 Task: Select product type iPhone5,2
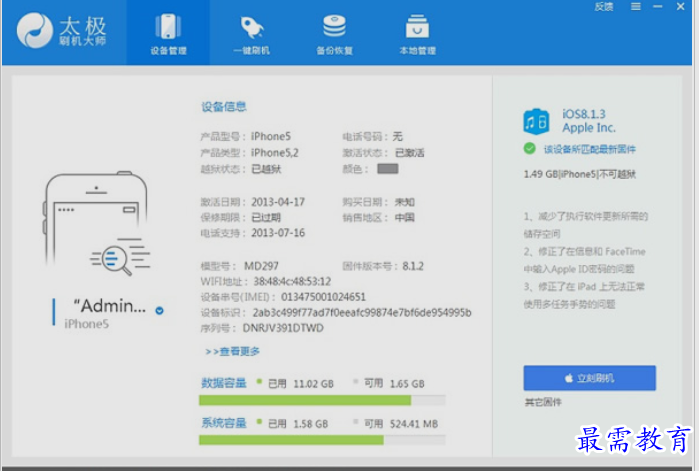click(275, 152)
